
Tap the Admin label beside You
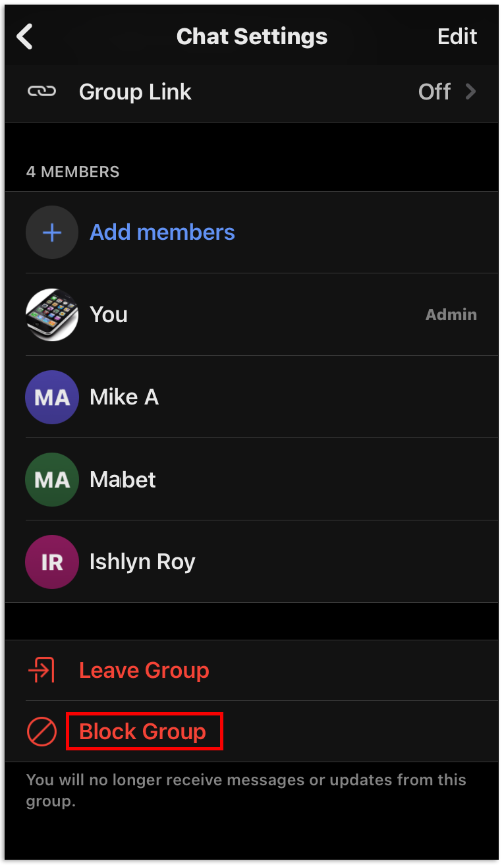pyautogui.click(x=451, y=315)
